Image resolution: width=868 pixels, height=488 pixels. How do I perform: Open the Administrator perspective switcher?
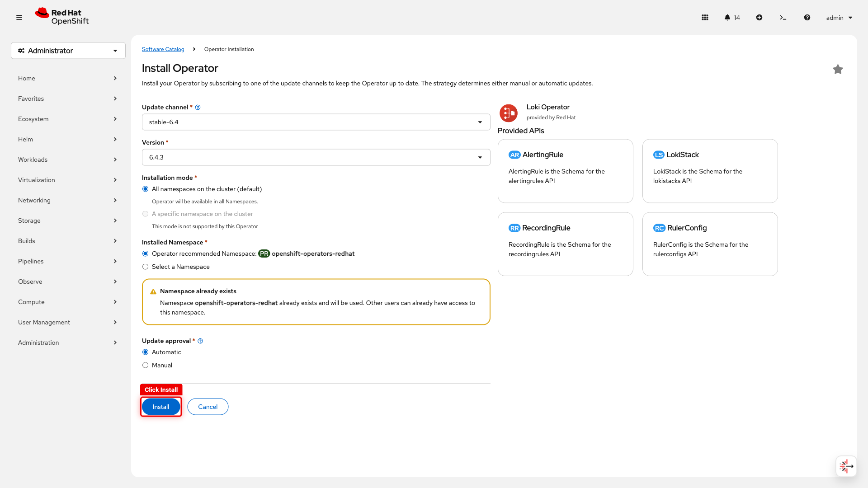click(68, 51)
